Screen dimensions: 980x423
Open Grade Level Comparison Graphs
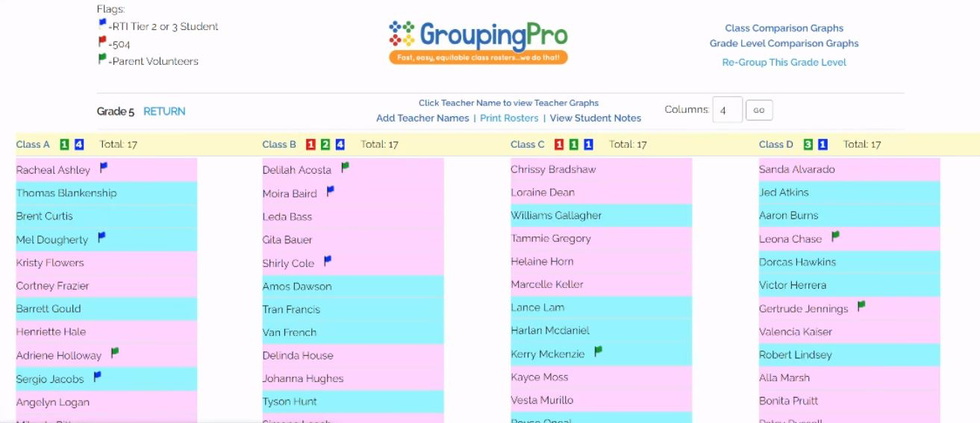click(784, 43)
